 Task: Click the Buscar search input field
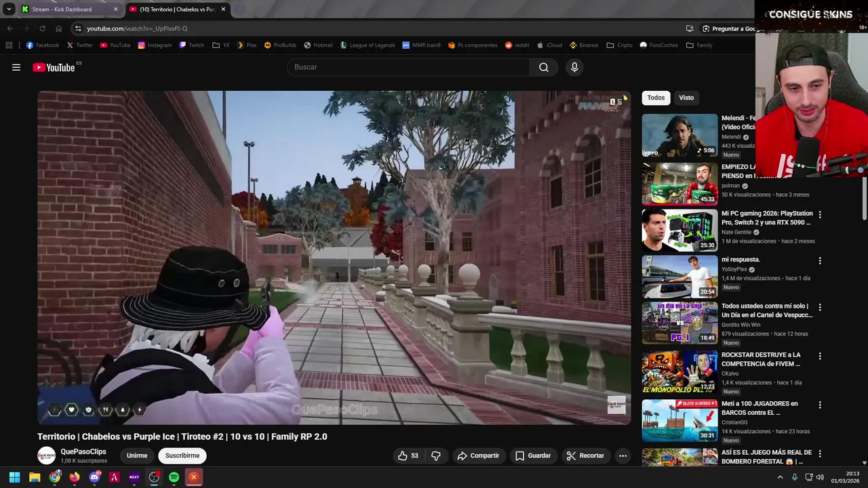[x=408, y=67]
